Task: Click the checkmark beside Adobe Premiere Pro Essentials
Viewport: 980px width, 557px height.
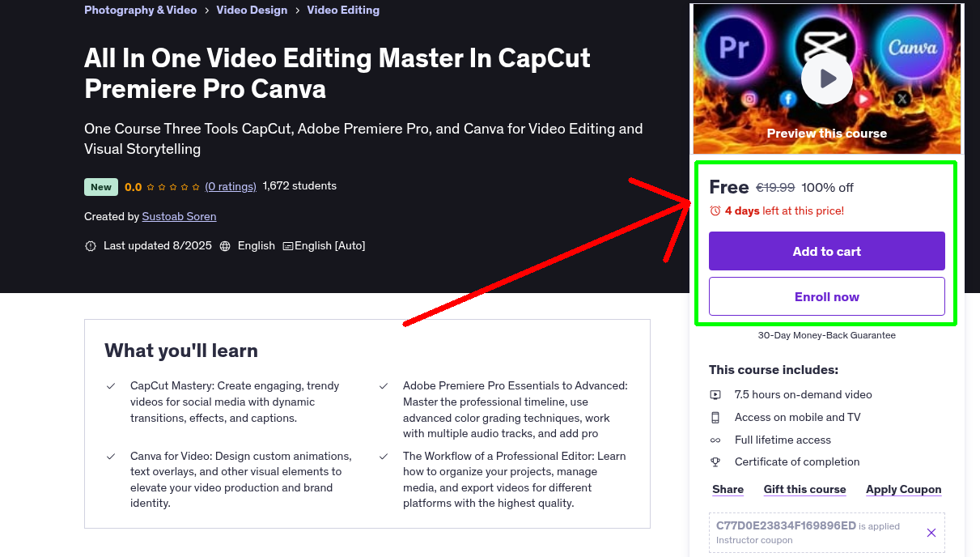Action: [384, 386]
